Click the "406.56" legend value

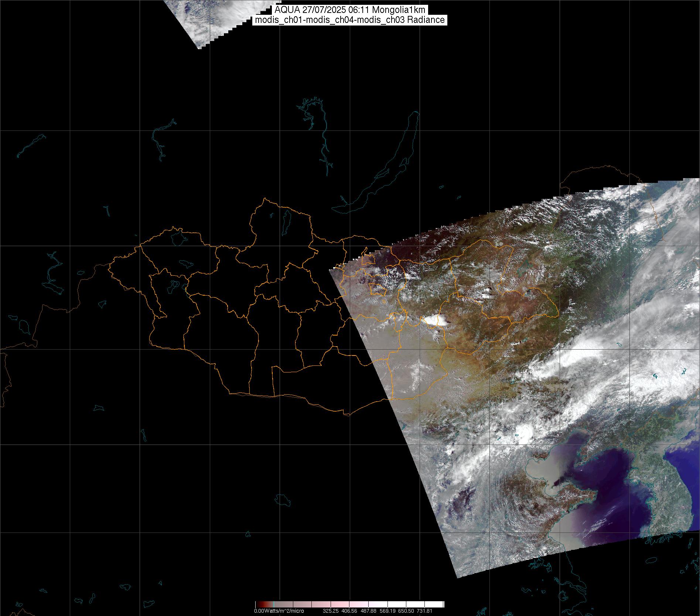pos(350,611)
